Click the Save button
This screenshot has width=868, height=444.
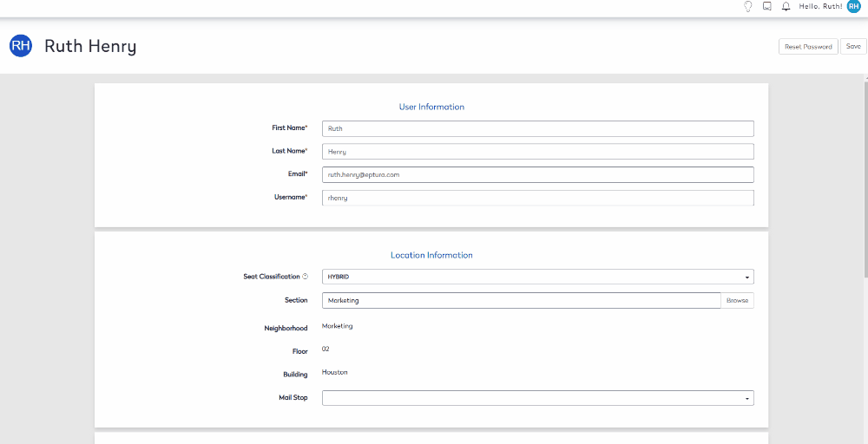coord(853,47)
